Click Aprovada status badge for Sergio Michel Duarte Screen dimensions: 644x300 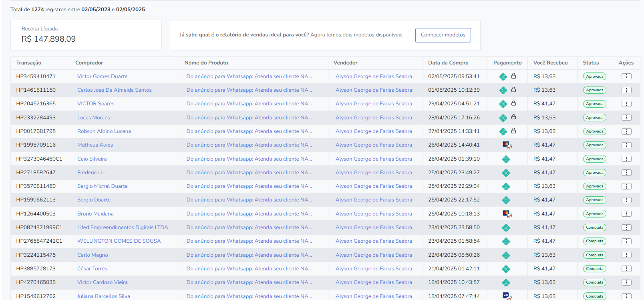[594, 186]
